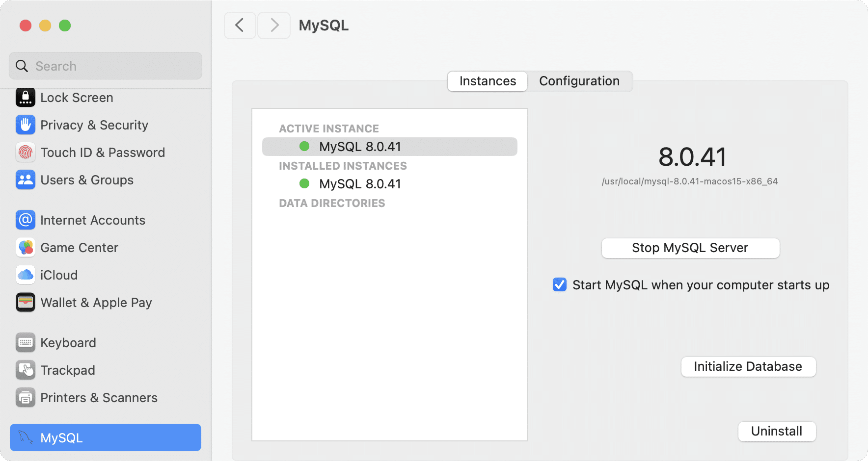Click the Wallet & Apple Pay icon
The width and height of the screenshot is (868, 461).
tap(25, 302)
